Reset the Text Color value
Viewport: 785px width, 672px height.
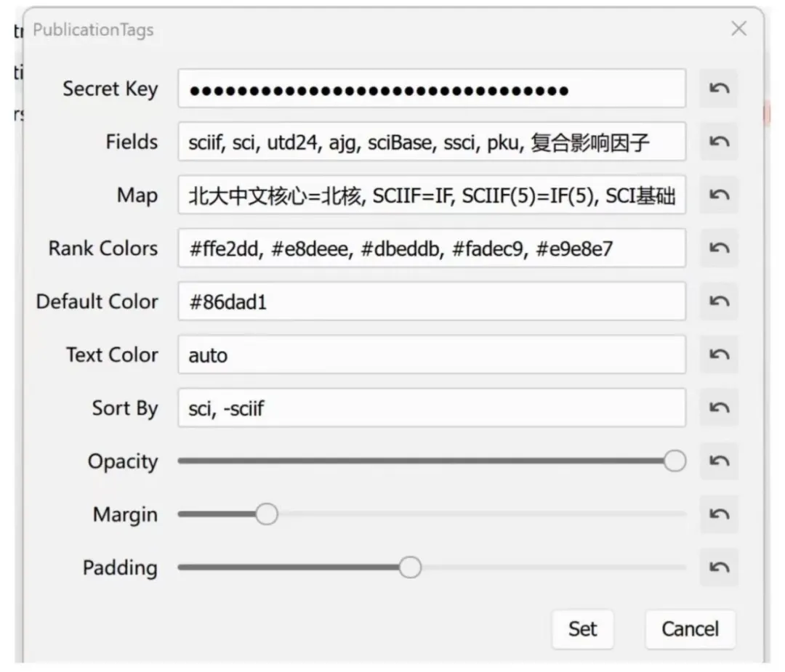[719, 355]
